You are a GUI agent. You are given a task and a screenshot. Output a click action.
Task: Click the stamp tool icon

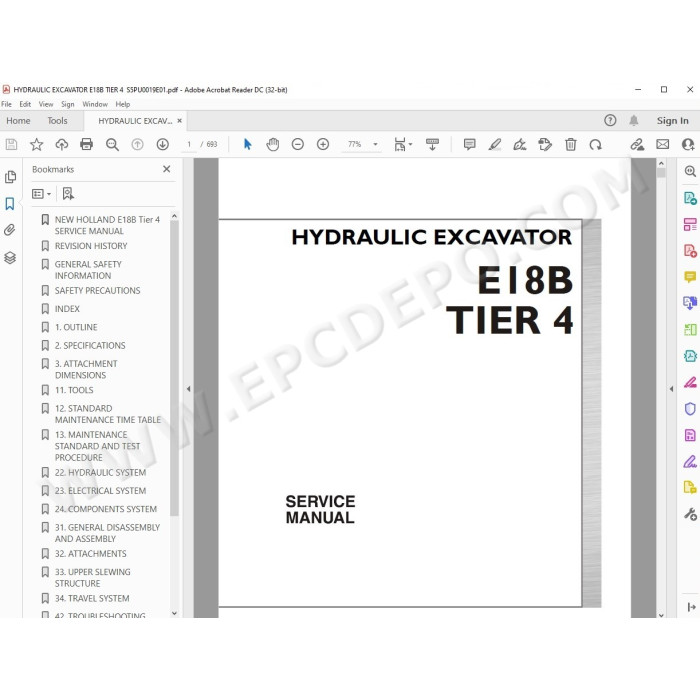[x=545, y=144]
